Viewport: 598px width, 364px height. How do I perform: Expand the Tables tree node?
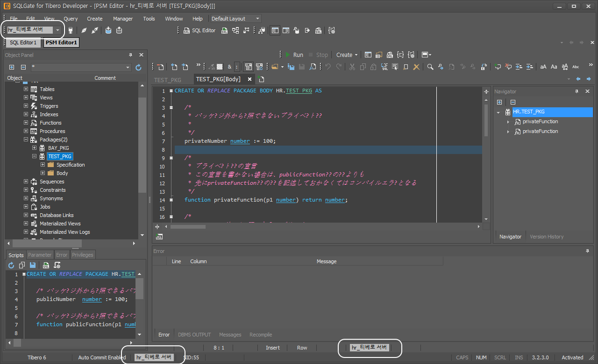pos(26,89)
